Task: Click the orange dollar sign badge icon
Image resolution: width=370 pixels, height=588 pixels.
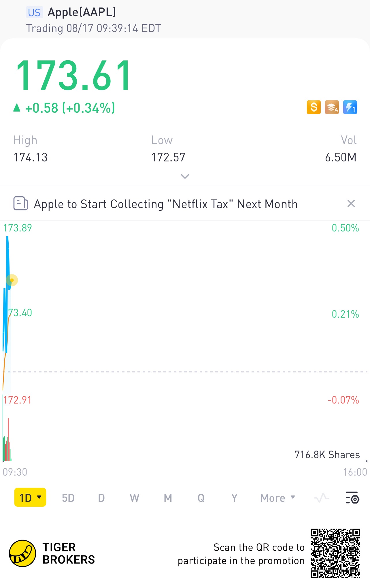Action: [x=314, y=107]
